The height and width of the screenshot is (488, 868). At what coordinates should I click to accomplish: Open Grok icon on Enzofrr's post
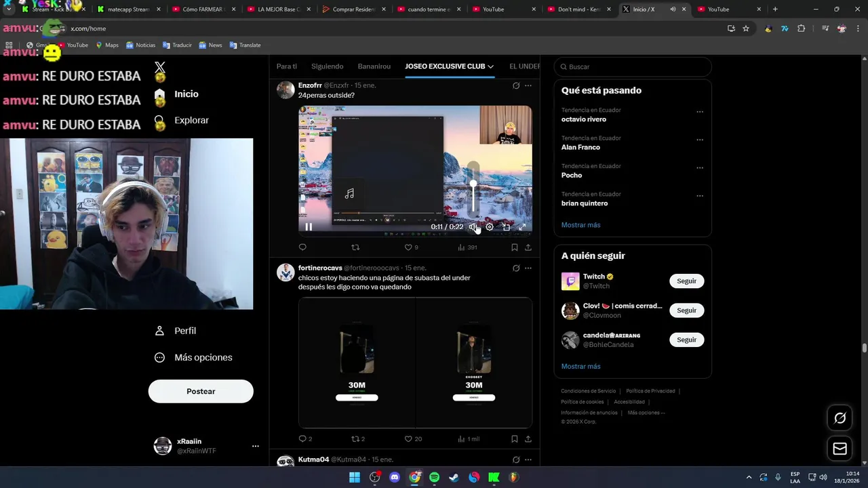tap(516, 85)
